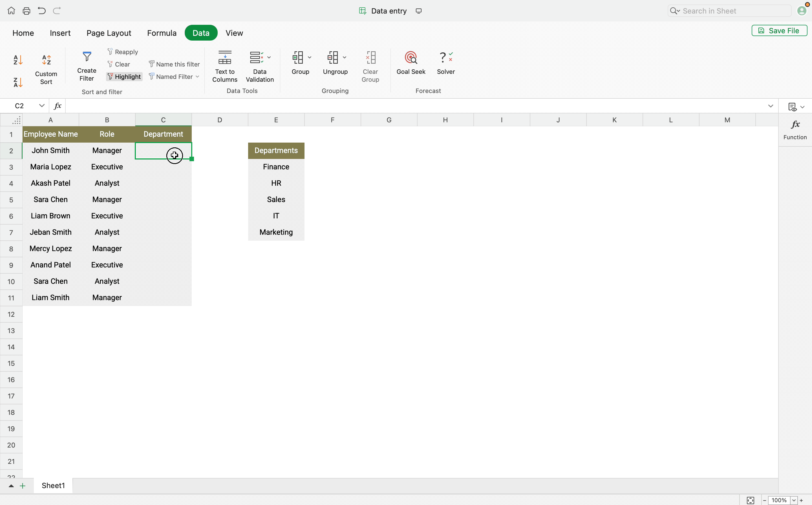The height and width of the screenshot is (505, 812).
Task: Expand the Named Filter dropdown
Action: pos(197,77)
